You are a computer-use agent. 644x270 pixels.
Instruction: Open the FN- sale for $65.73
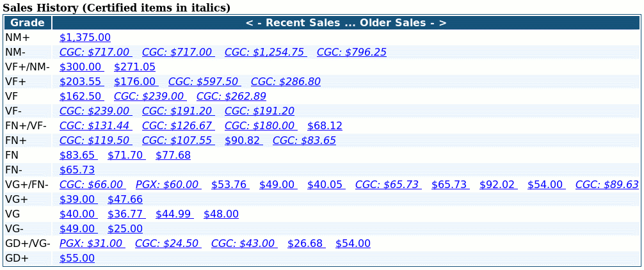[x=77, y=170]
